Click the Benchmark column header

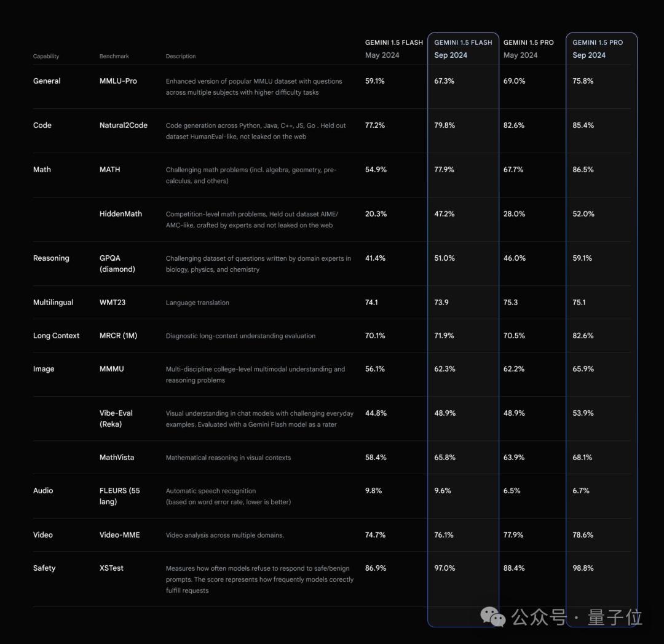(114, 56)
